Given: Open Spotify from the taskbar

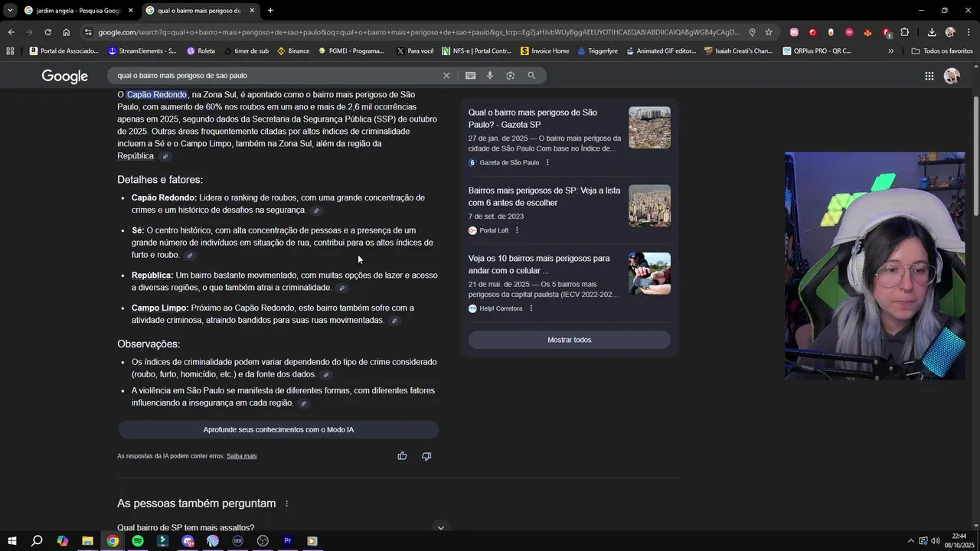Looking at the screenshot, I should tap(138, 541).
